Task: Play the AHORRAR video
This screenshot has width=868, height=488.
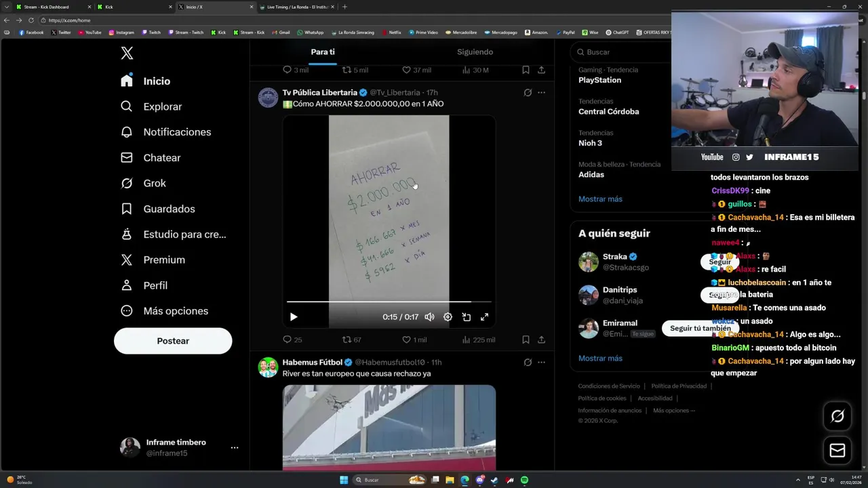Action: (294, 317)
